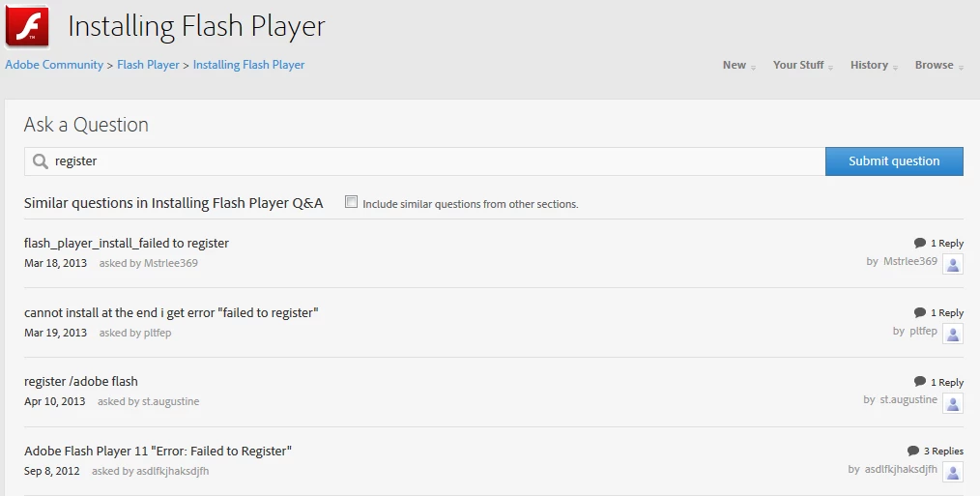
Task: Click speech bubble icon for flash_player_install_failed question
Action: [919, 243]
